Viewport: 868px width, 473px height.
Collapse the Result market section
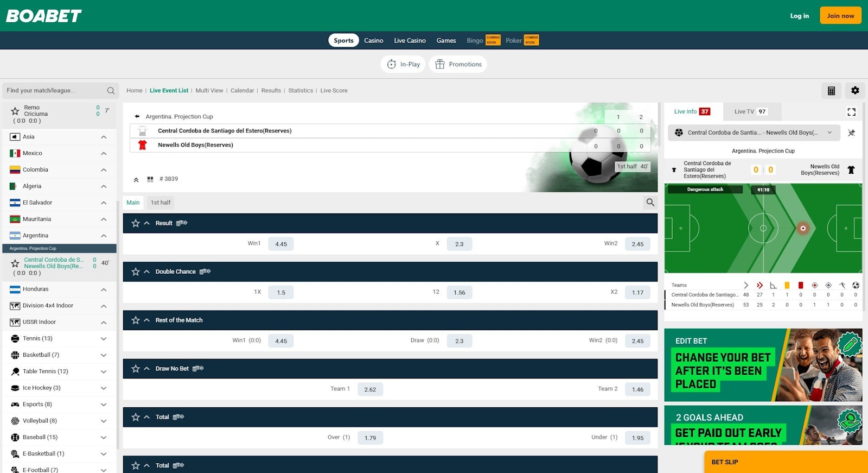(147, 223)
